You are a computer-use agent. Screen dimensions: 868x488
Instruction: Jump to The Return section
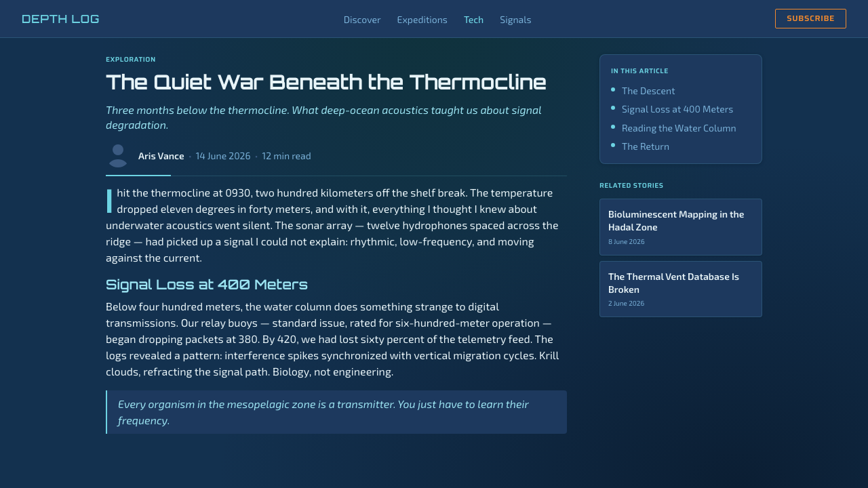[x=646, y=146]
